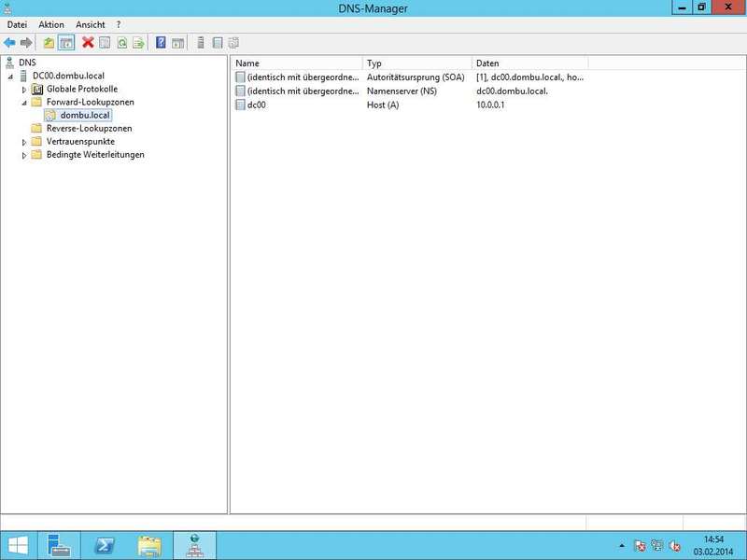Open properties of the selected zone
The height and width of the screenshot is (560, 747).
[105, 43]
